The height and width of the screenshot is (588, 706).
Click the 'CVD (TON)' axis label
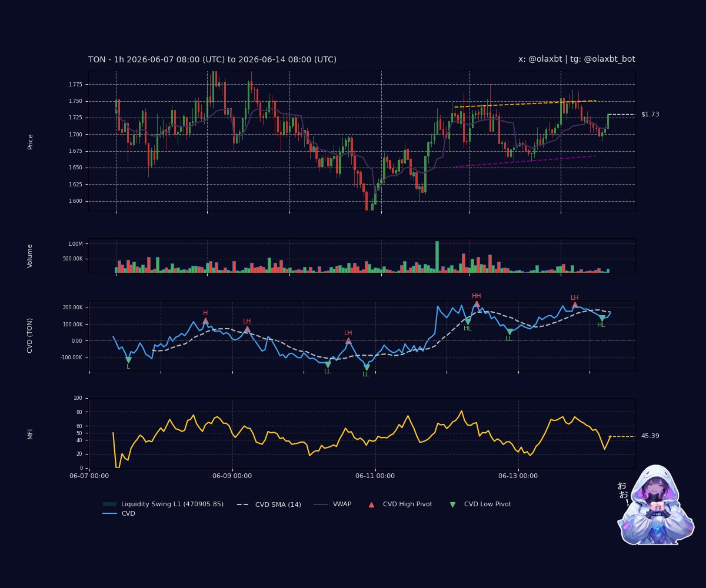tap(31, 336)
